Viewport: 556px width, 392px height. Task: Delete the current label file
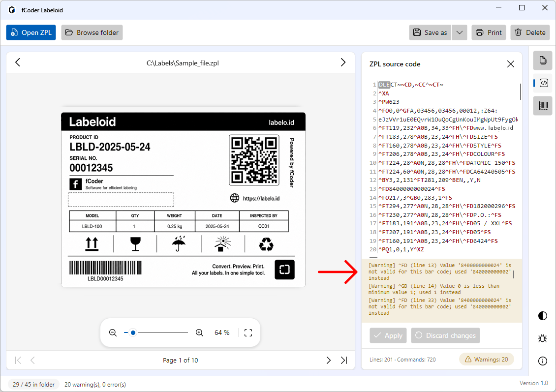tap(530, 32)
